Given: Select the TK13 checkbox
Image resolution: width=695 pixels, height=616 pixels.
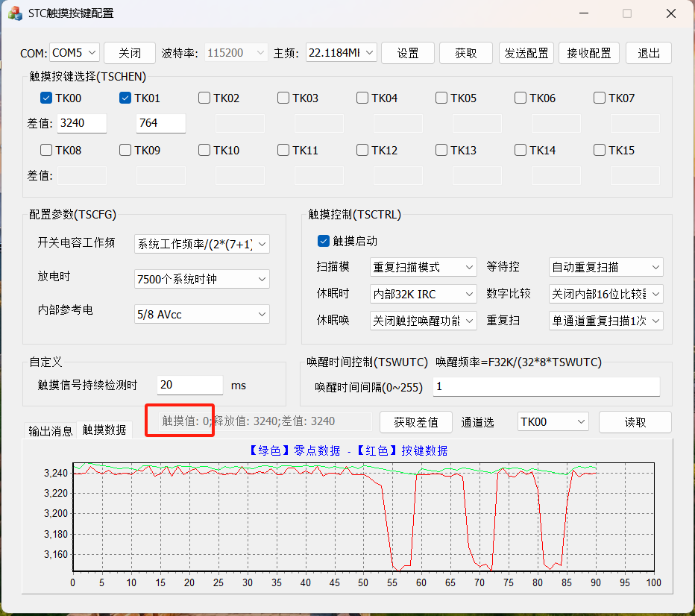Looking at the screenshot, I should coord(441,150).
